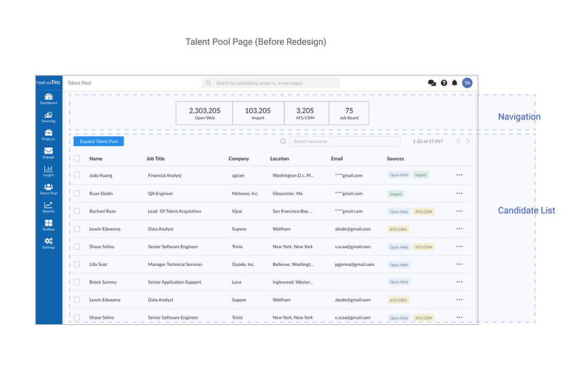
Task: Check the Lilly Scot row checkbox
Action: [x=77, y=264]
